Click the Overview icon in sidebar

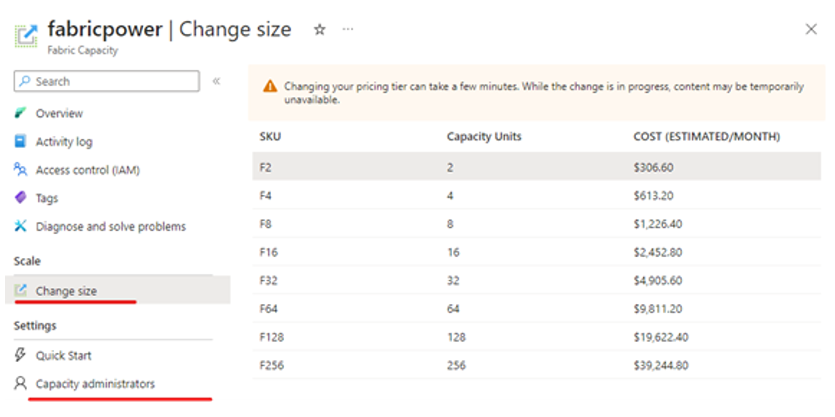pos(20,113)
